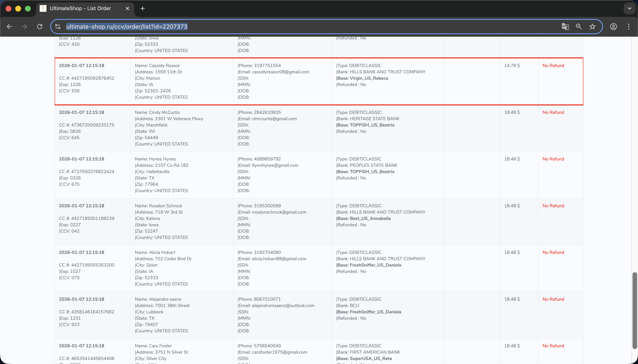Screen dimensions: 638x364
Task: Click the URL in the address bar
Action: (x=127, y=27)
